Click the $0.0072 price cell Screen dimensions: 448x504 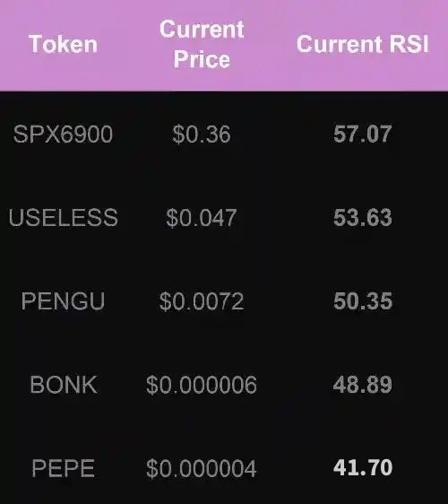pos(202,301)
